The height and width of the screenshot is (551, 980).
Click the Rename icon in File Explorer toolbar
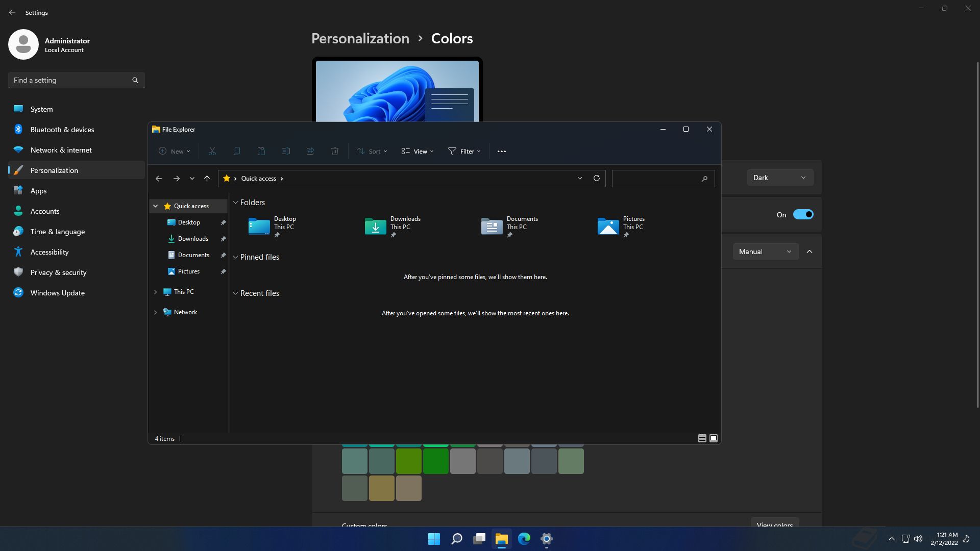coord(286,151)
